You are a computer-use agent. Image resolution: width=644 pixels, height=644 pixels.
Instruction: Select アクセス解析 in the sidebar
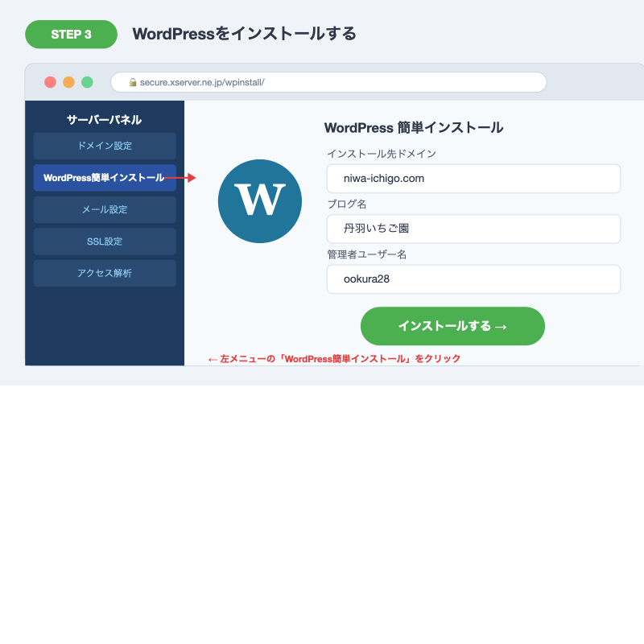pos(104,273)
